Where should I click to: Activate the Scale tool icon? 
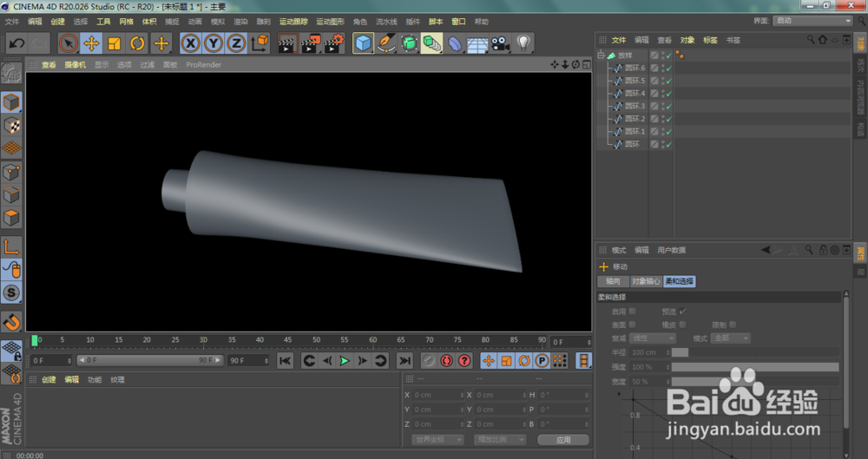click(x=114, y=43)
